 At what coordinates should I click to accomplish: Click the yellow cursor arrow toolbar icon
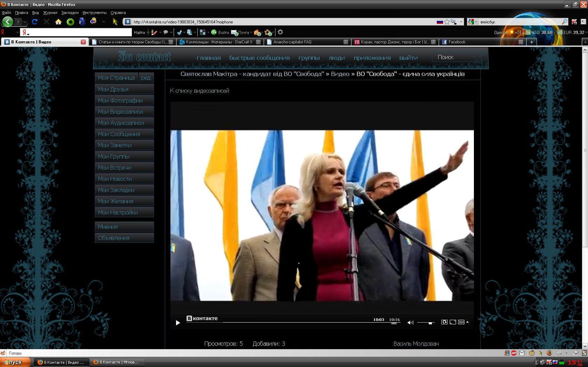pyautogui.click(x=115, y=22)
